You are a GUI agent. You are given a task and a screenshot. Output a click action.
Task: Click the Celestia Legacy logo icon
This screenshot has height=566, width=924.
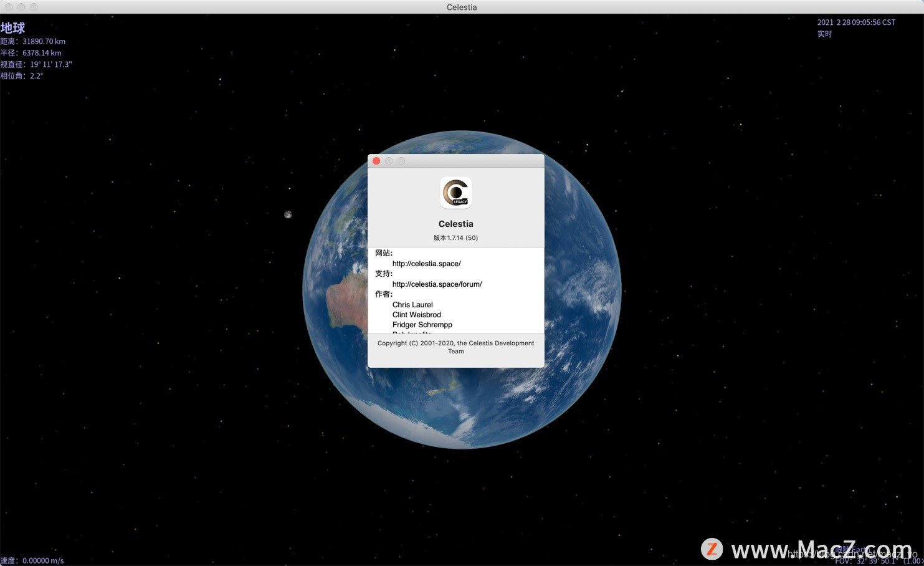[x=456, y=193]
